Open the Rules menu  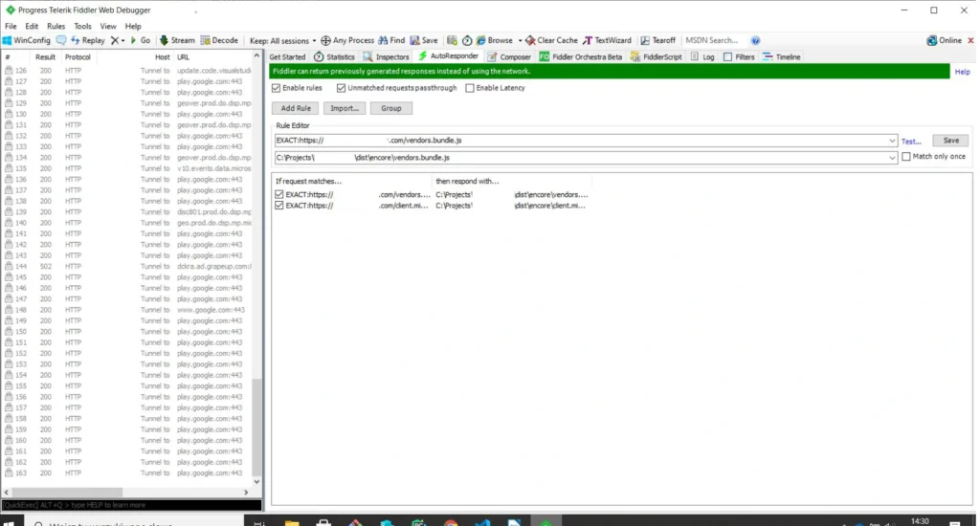click(56, 26)
